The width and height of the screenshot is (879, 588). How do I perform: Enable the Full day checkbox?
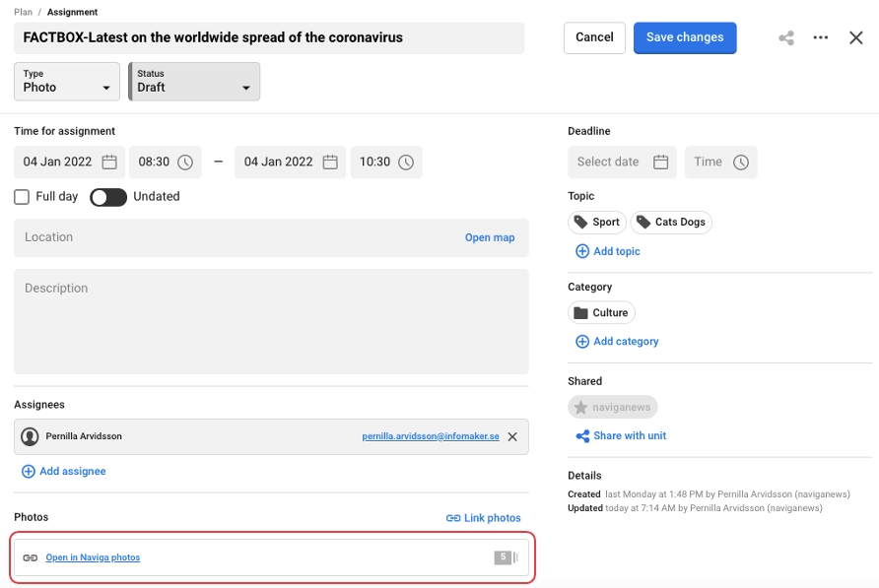pyautogui.click(x=22, y=197)
